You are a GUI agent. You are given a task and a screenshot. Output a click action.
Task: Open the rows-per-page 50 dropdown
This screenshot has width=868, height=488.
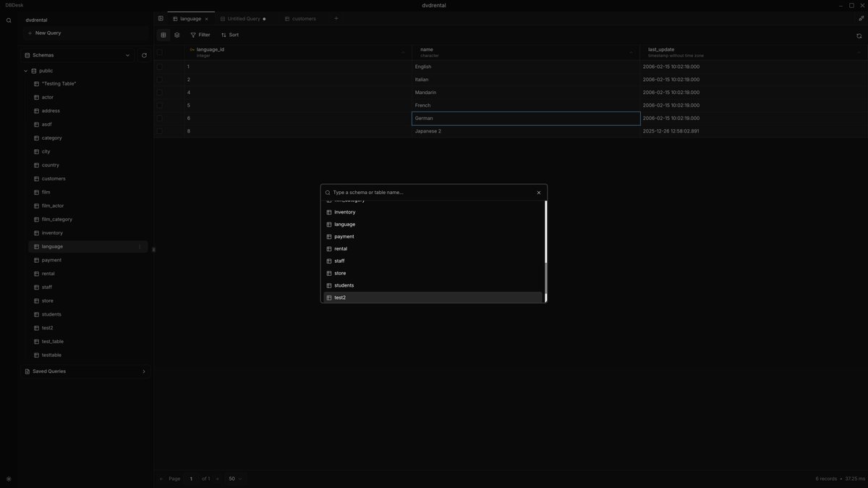(234, 479)
